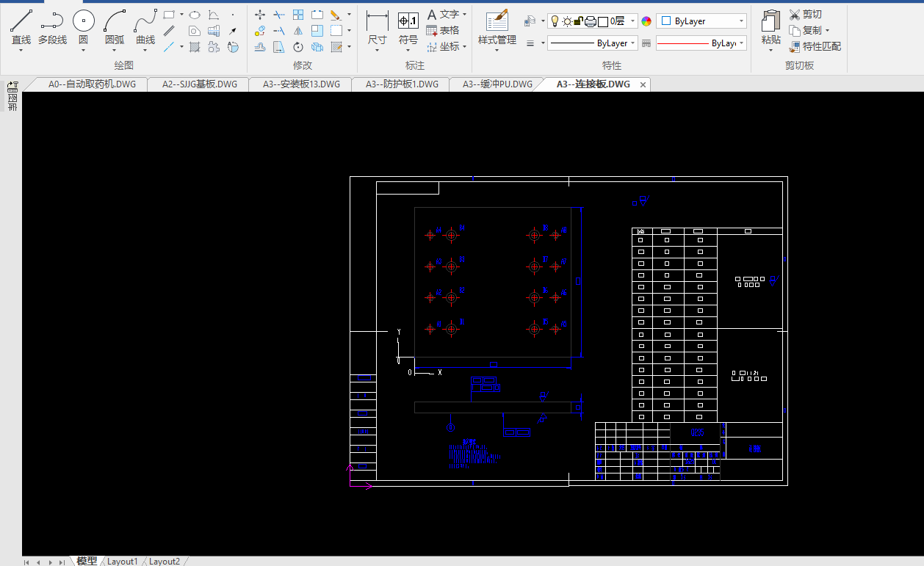The height and width of the screenshot is (566, 924).
Task: Select the 圆弧 arc tool
Action: tap(115, 27)
